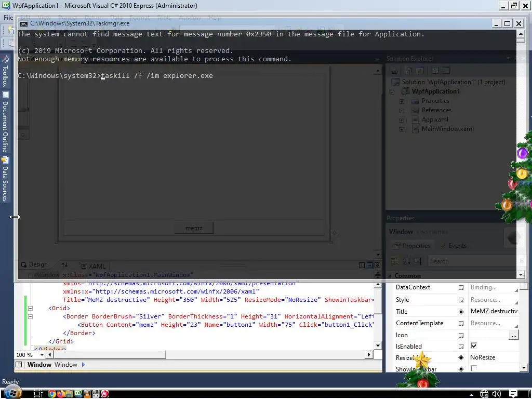Click the </Border> closing tag in XAML
This screenshot has height=399, width=532.
(x=79, y=333)
